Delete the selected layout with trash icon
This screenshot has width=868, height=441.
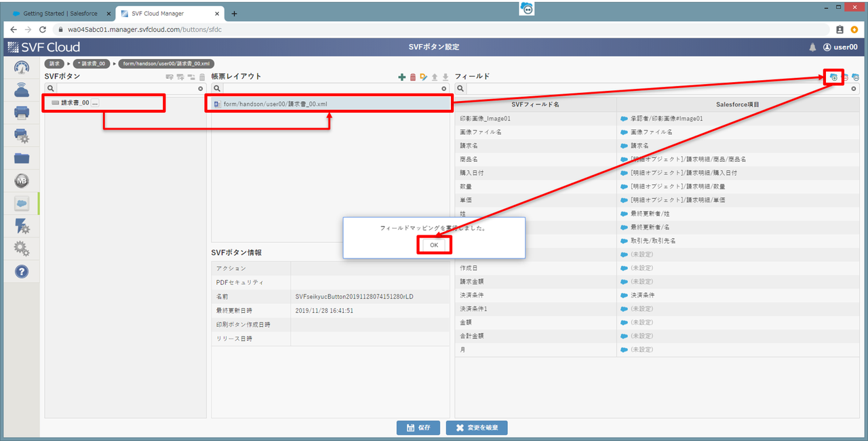click(413, 77)
